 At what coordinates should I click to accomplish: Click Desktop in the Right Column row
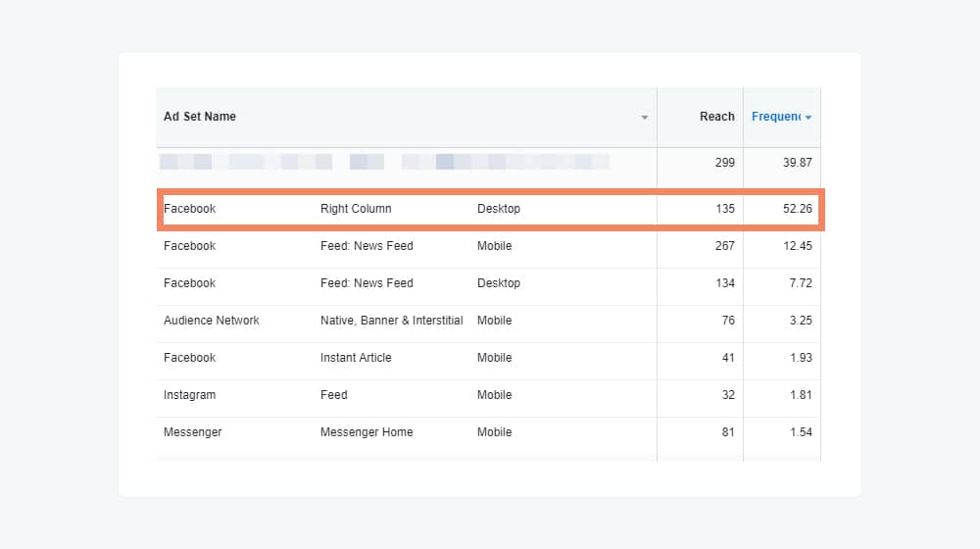(498, 209)
